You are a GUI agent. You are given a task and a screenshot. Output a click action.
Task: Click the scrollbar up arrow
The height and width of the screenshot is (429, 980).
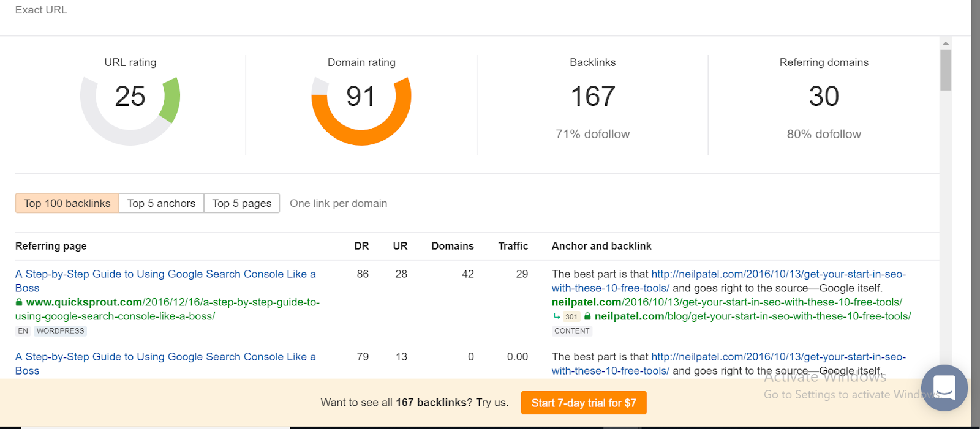(x=946, y=43)
